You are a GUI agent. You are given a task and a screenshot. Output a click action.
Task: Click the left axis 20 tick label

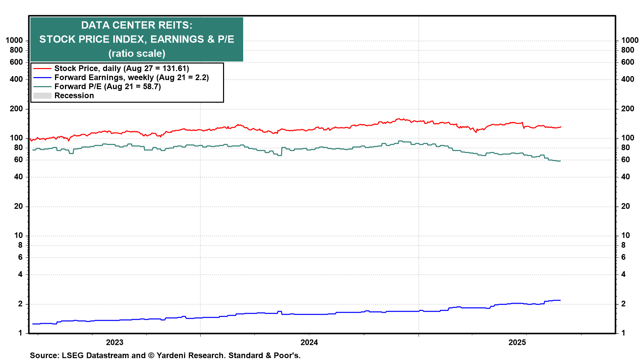pyautogui.click(x=18, y=206)
